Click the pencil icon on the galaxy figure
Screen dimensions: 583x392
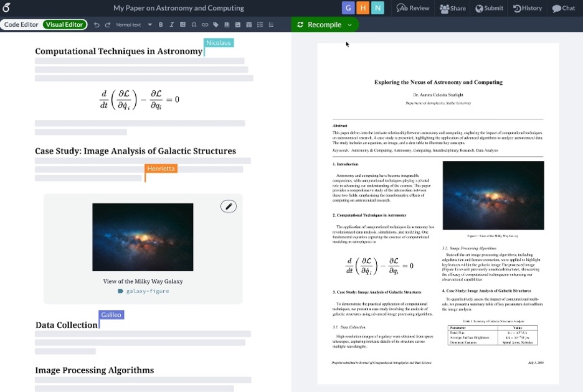click(x=229, y=206)
